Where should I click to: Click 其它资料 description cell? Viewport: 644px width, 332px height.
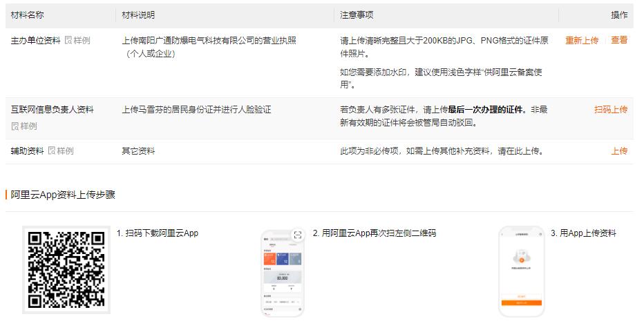coord(138,151)
